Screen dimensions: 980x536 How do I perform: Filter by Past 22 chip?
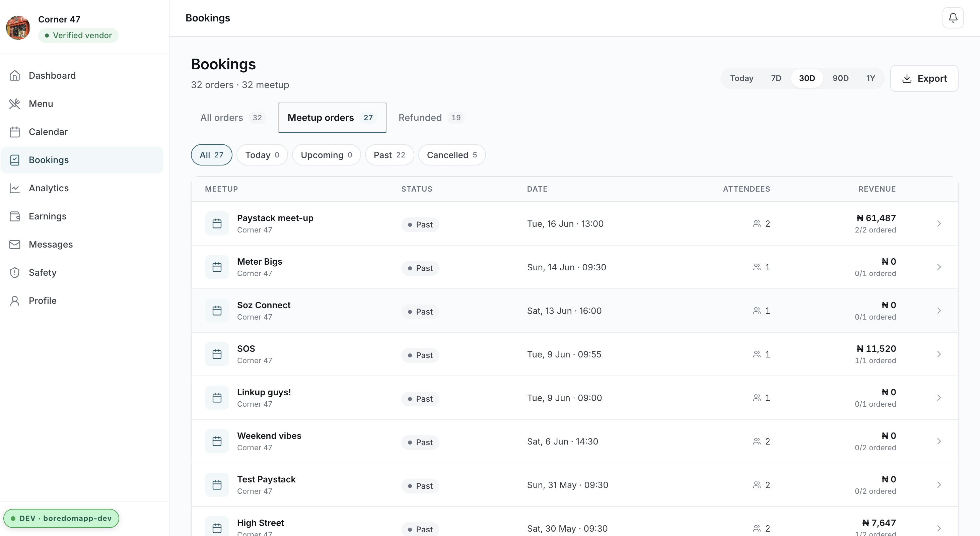(x=389, y=155)
